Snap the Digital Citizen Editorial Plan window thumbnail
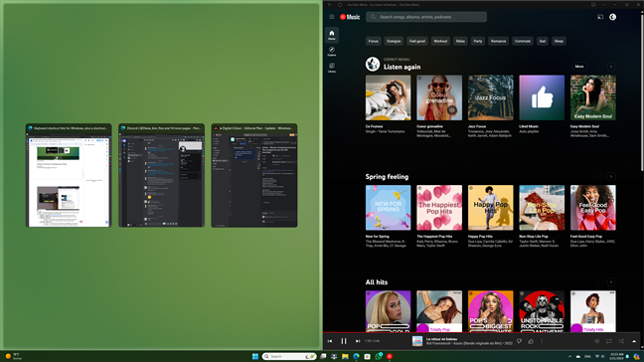Viewport: 644px width, 362px height. pos(254,175)
